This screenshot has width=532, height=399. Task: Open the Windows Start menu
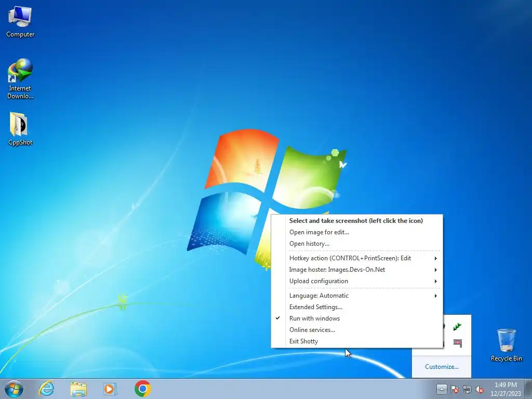[x=14, y=389]
